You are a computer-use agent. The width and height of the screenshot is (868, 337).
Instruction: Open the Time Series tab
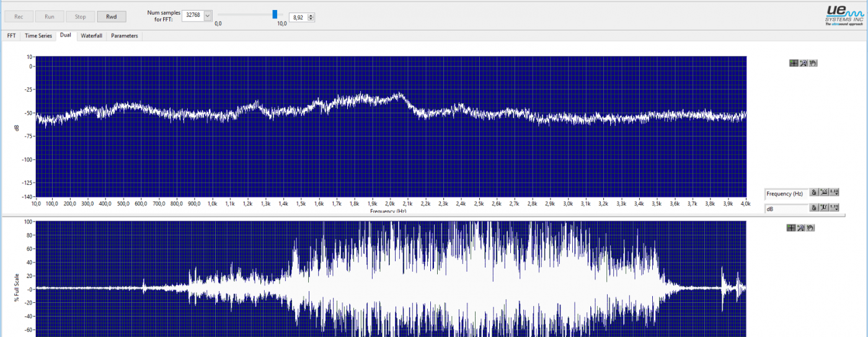pyautogui.click(x=38, y=36)
